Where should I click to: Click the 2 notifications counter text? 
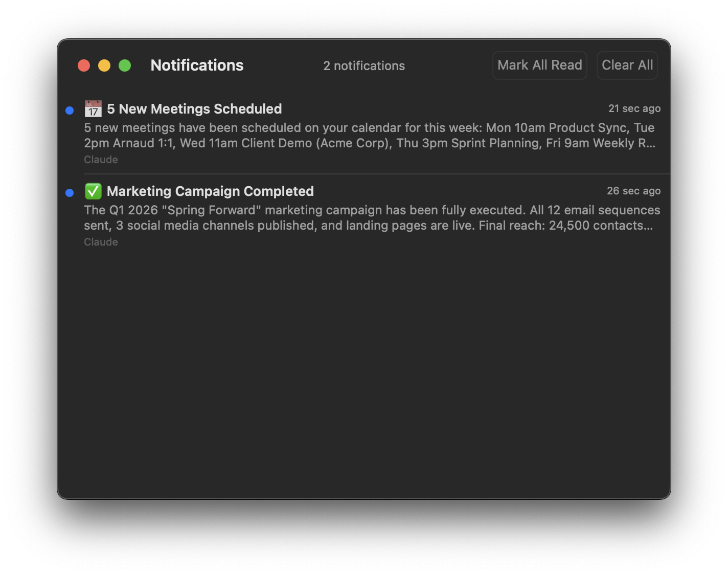364,65
